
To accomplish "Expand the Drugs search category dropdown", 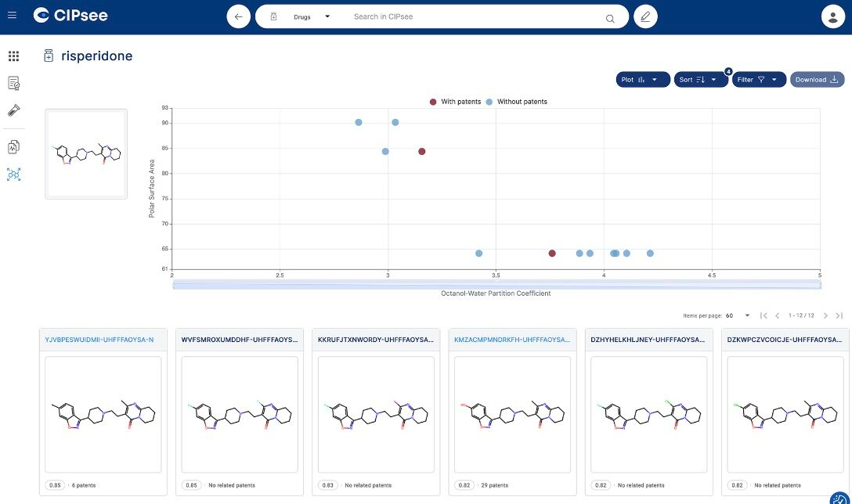I will click(x=311, y=16).
